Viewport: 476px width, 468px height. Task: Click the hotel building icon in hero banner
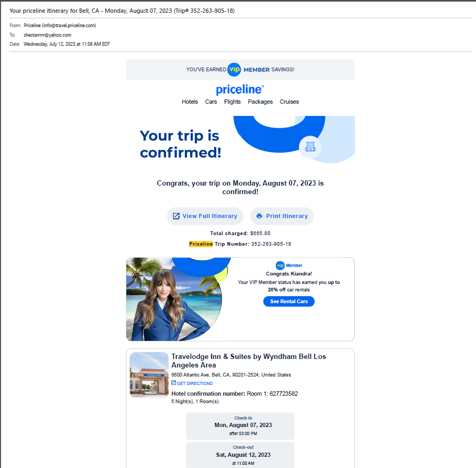(x=310, y=147)
